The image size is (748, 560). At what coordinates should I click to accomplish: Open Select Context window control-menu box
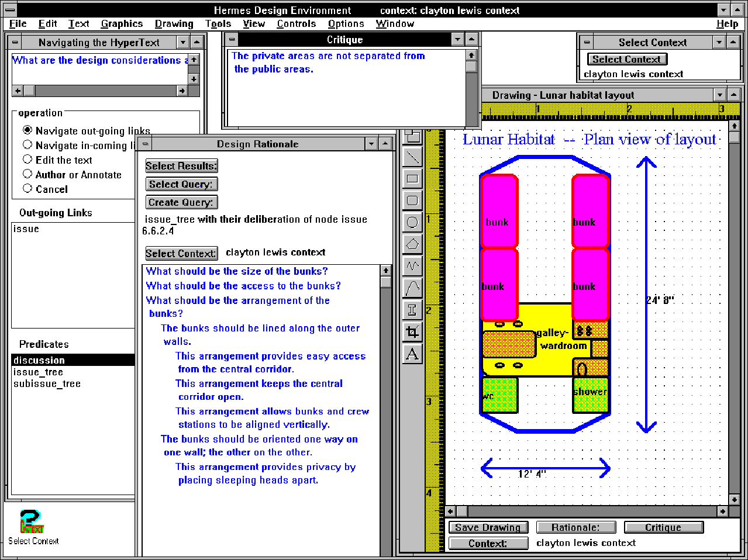[x=587, y=42]
